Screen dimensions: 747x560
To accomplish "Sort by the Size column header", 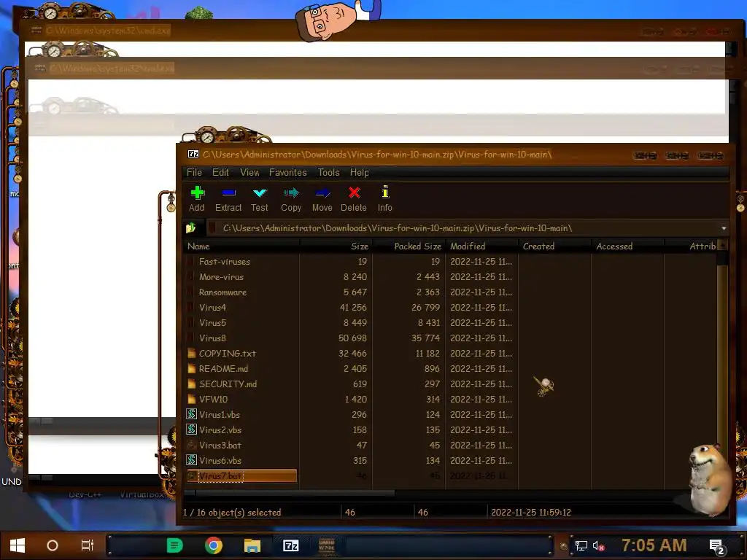I will pyautogui.click(x=336, y=246).
